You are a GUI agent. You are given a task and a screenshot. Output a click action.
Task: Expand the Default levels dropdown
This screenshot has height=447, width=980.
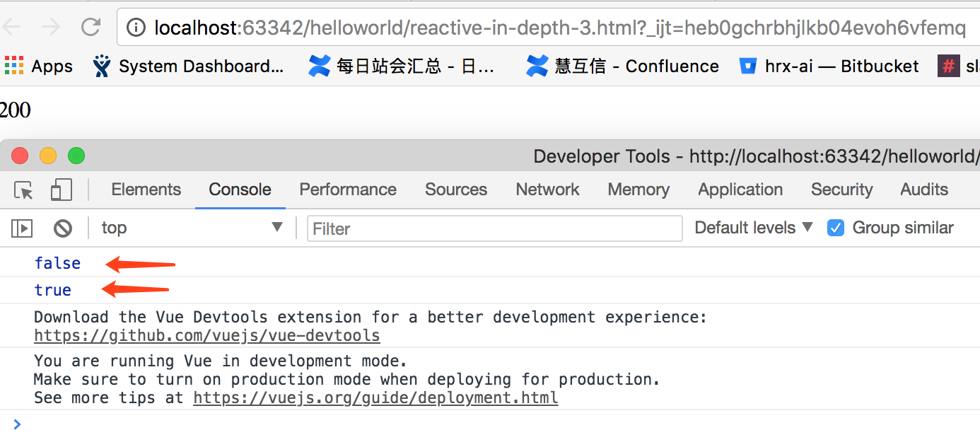coord(754,228)
